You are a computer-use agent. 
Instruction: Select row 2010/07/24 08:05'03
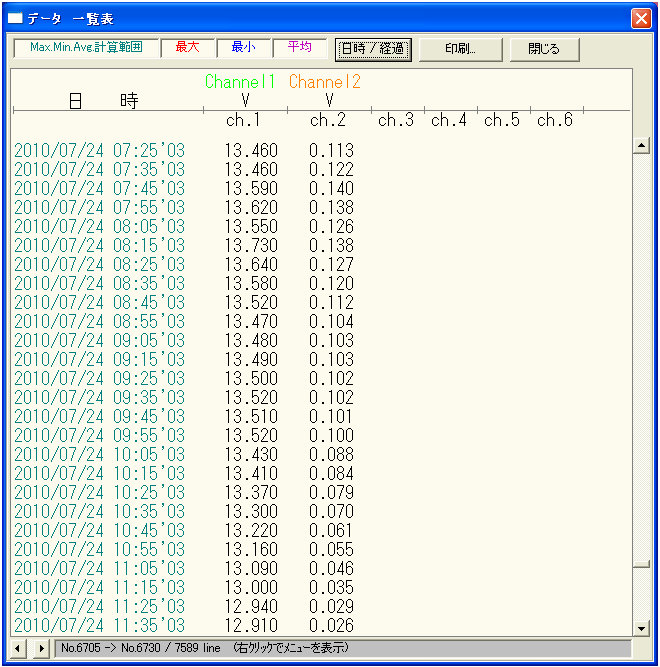pyautogui.click(x=184, y=227)
